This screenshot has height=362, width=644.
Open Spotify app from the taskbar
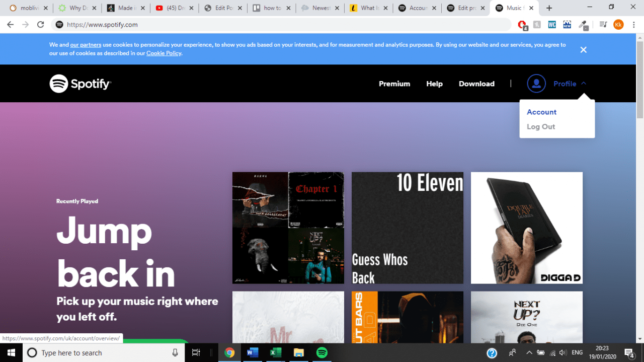click(322, 352)
